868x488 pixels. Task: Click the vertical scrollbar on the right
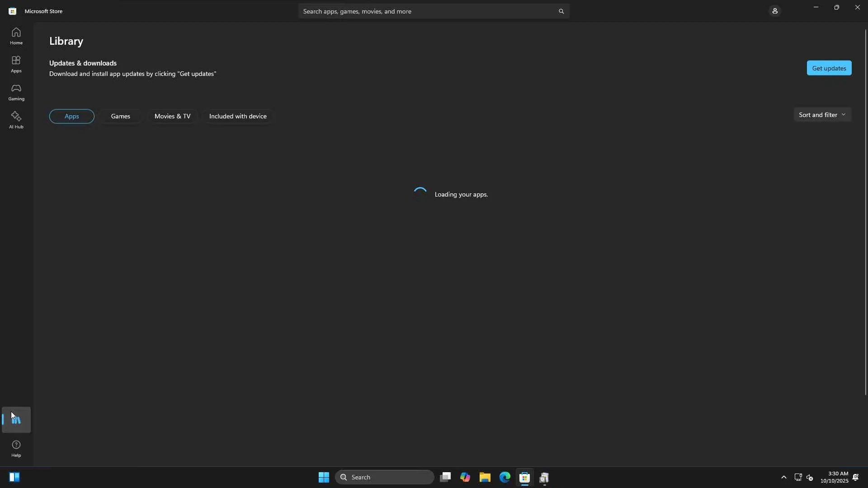coord(865,212)
